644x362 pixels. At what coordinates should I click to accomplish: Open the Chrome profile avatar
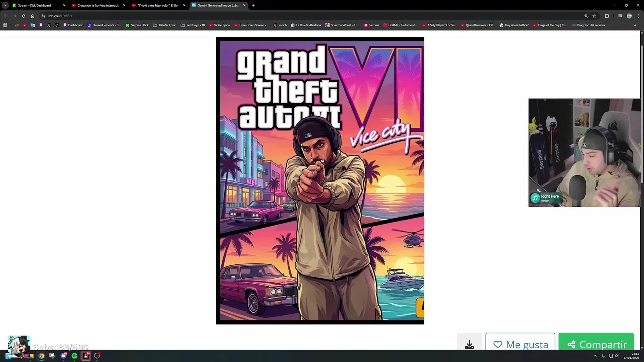[629, 16]
